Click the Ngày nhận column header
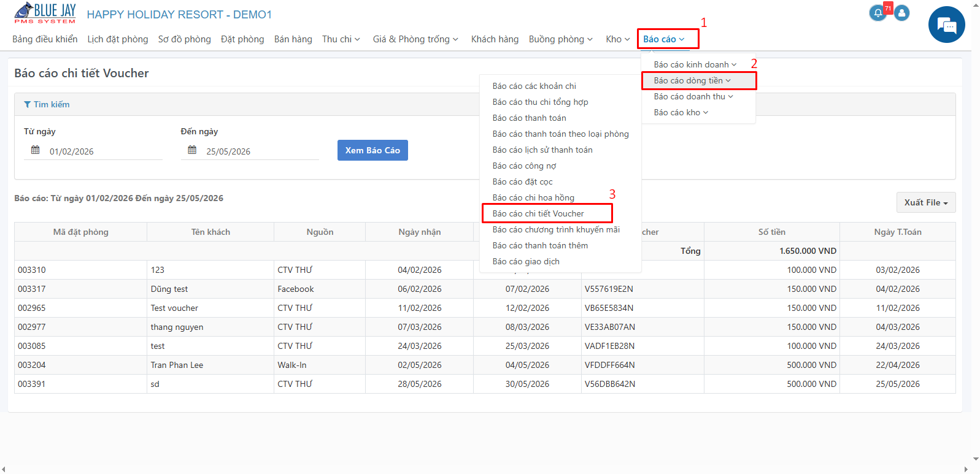The width and height of the screenshot is (980, 474). [x=420, y=232]
